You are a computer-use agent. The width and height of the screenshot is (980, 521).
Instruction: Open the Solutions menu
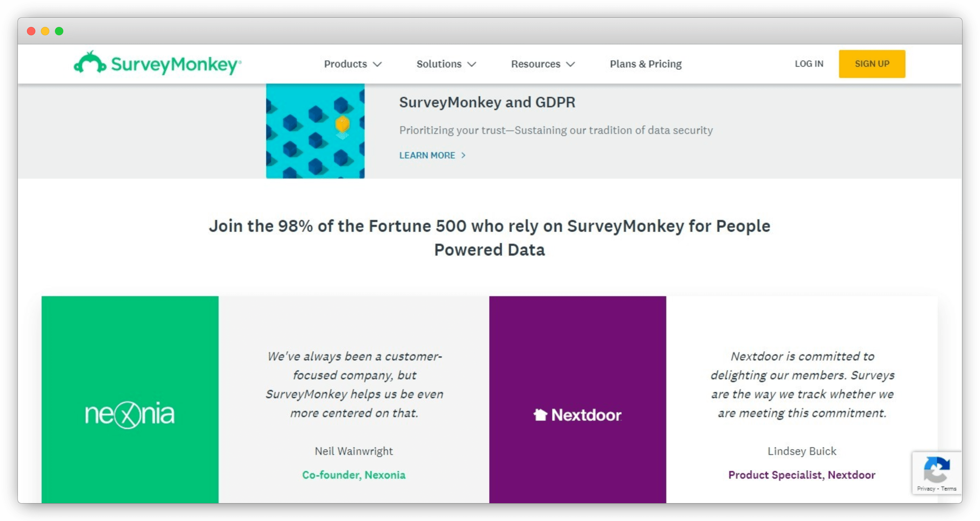point(446,64)
